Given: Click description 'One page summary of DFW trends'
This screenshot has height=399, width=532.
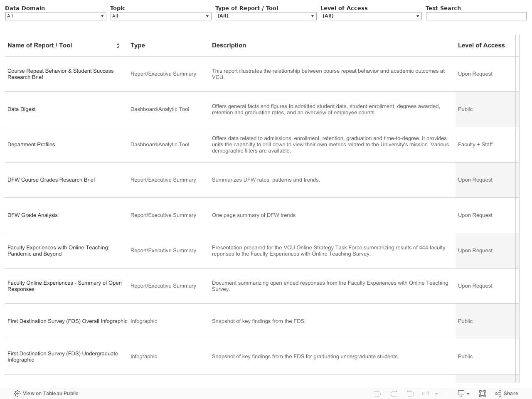Looking at the screenshot, I should [254, 215].
